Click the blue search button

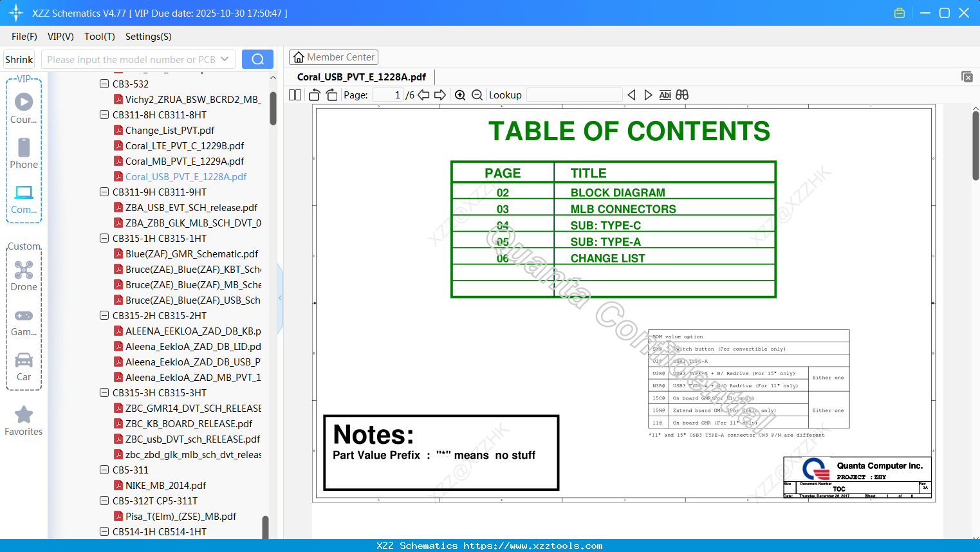(257, 59)
